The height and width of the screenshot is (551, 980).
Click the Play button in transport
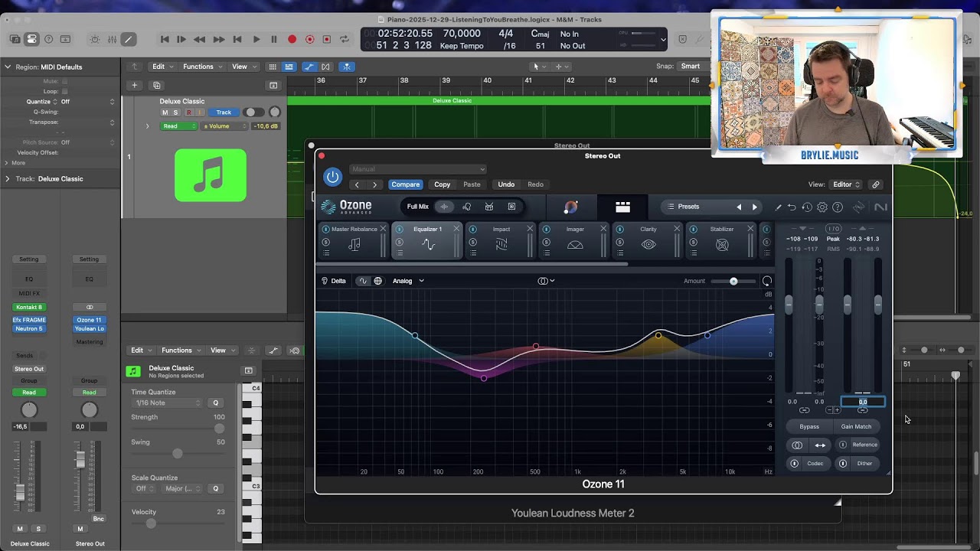coord(256,39)
